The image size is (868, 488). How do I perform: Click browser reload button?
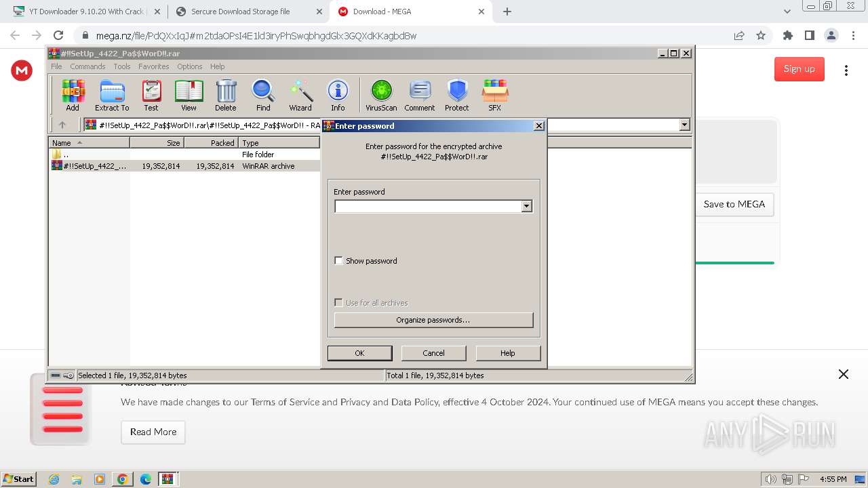click(x=58, y=35)
